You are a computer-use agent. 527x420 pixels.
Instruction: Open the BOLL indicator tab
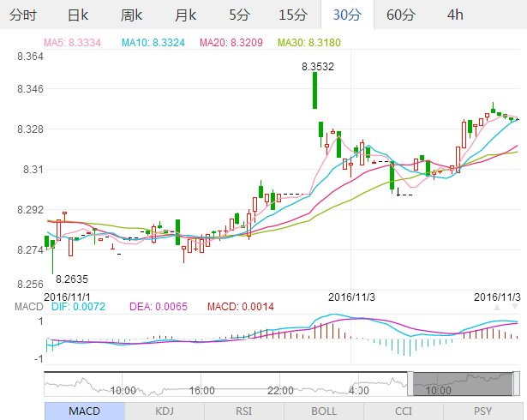click(324, 411)
